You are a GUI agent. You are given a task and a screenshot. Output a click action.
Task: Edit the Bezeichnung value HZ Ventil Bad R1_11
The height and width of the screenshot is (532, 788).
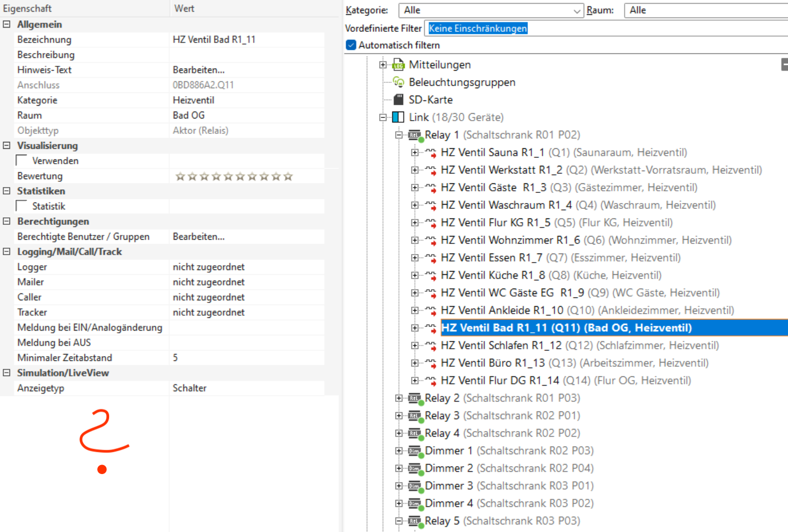pos(214,40)
